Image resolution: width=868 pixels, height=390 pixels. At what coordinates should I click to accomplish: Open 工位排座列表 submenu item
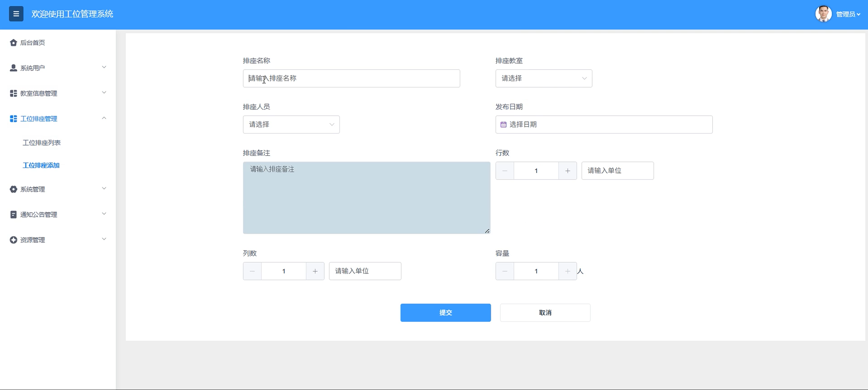(x=41, y=143)
